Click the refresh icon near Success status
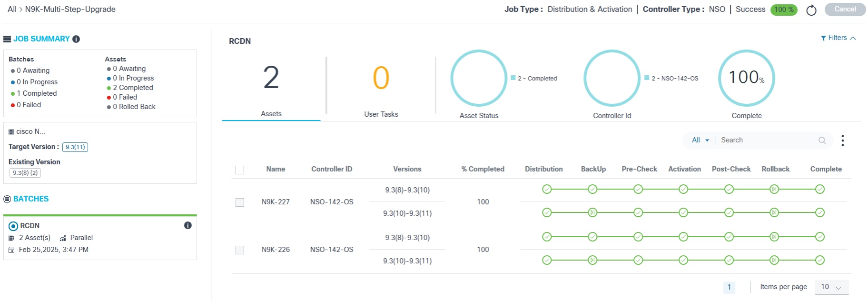Screen dimensions: 868x302 [811, 10]
